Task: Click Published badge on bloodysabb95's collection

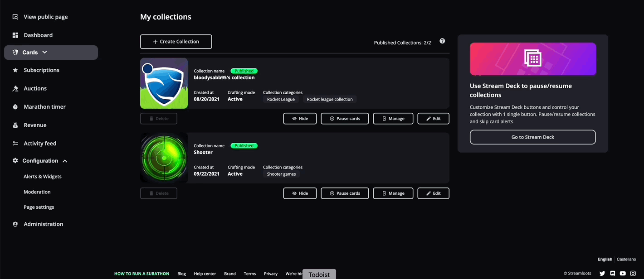Action: [x=244, y=71]
